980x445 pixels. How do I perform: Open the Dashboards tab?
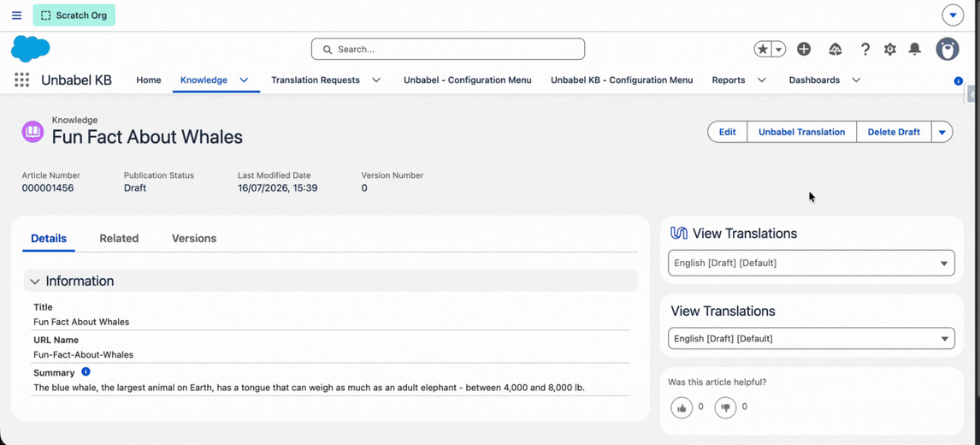point(814,80)
